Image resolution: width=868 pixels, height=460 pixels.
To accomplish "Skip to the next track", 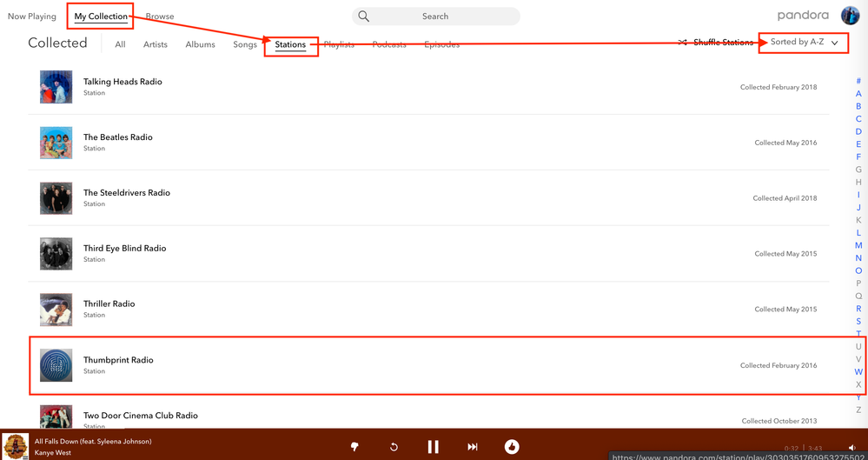I will pyautogui.click(x=473, y=447).
